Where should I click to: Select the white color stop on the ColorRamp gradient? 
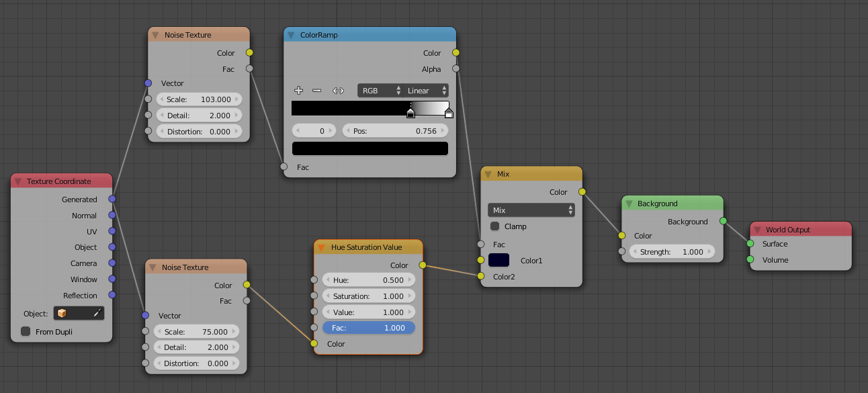pyautogui.click(x=449, y=113)
